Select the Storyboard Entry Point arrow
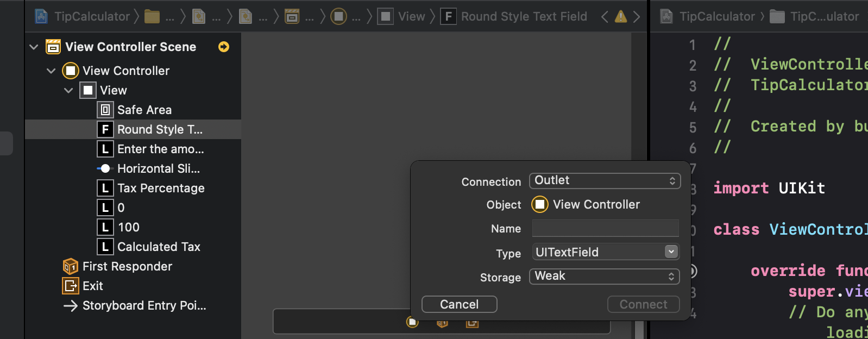The image size is (868, 339). click(x=71, y=306)
